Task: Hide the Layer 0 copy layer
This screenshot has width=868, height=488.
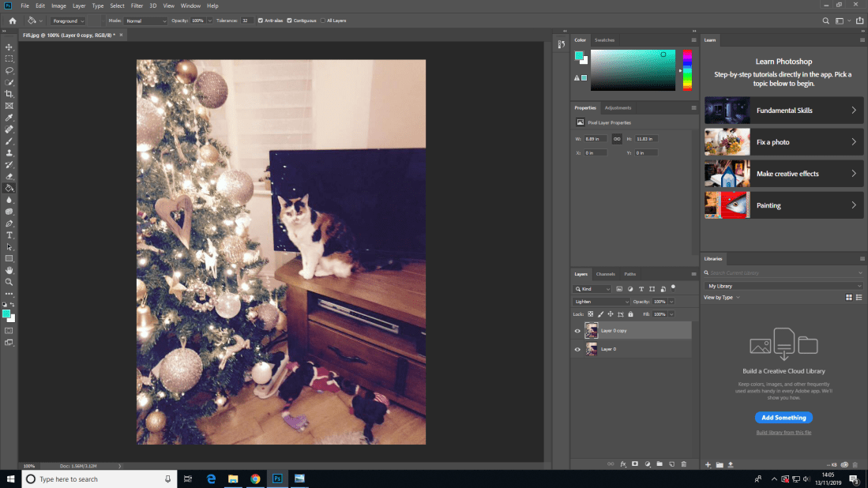Action: 577,331
